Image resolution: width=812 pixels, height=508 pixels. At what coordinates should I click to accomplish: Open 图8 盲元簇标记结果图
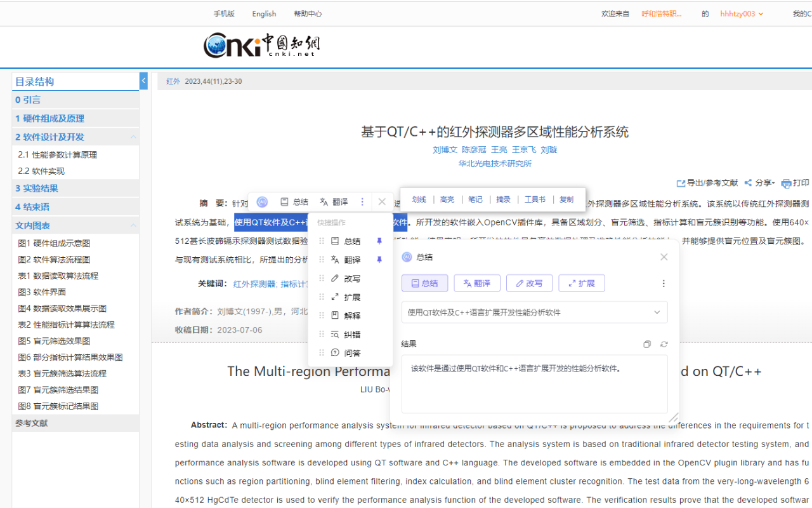click(x=58, y=406)
